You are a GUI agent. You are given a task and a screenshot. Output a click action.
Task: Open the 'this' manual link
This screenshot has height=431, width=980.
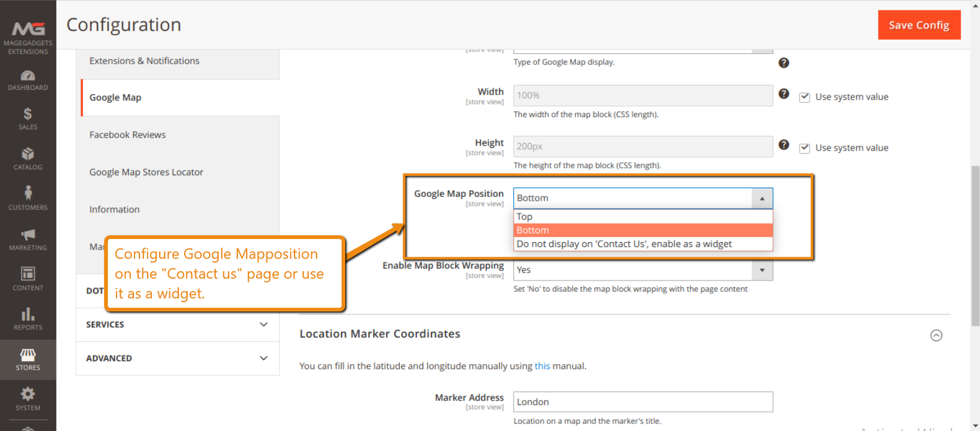[x=542, y=366]
